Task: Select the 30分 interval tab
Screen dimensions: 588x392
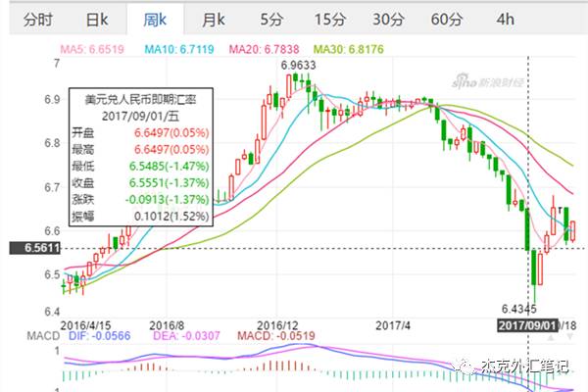Action: (x=388, y=20)
